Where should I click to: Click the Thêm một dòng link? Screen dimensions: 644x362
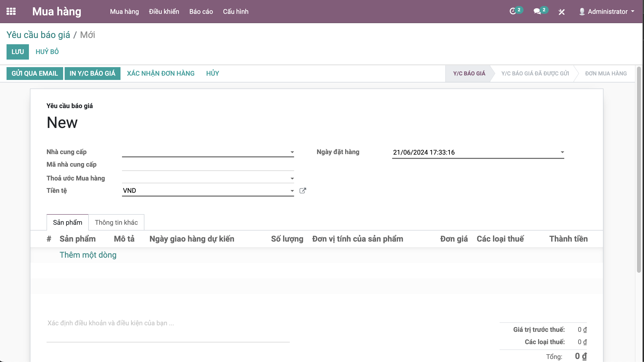click(x=88, y=255)
